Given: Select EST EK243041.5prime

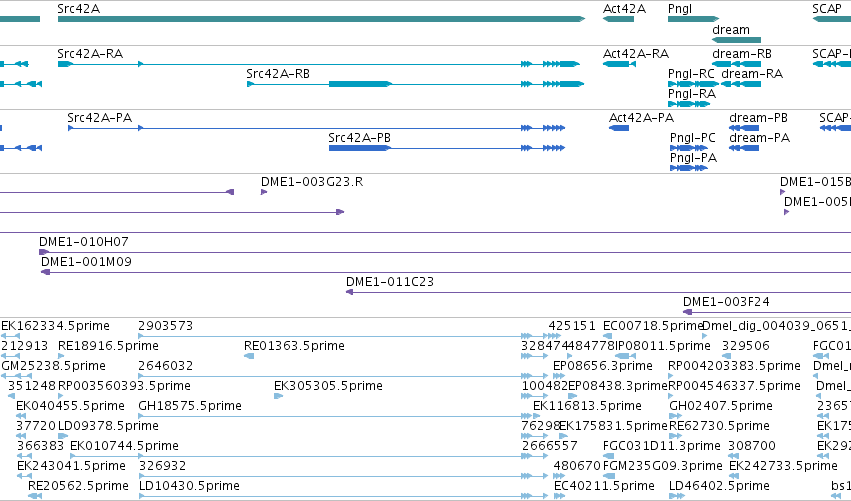Looking at the screenshot, I should coord(71,466).
